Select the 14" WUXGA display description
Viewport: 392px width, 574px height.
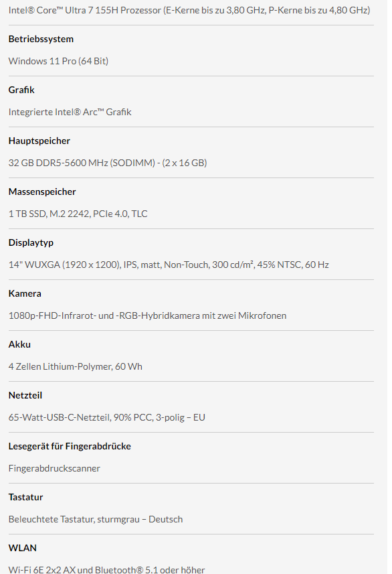(x=169, y=265)
